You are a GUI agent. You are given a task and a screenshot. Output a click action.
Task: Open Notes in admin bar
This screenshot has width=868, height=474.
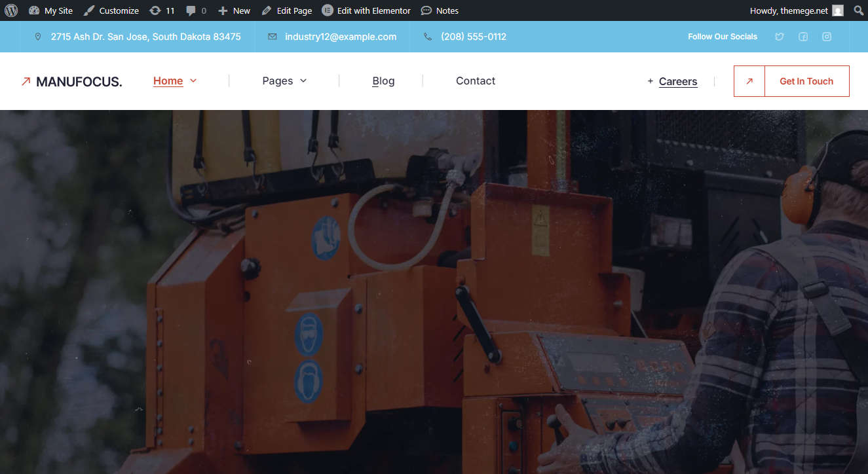click(x=440, y=10)
